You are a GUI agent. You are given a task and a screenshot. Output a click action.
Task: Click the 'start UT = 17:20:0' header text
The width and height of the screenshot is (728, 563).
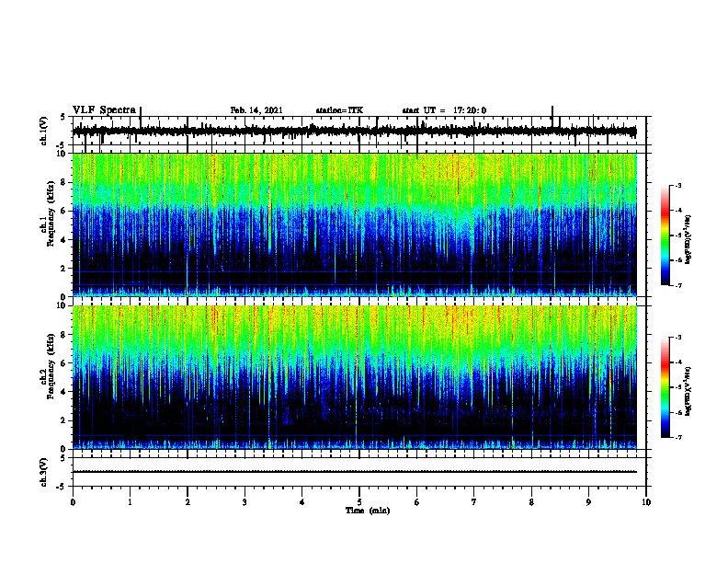pos(444,110)
